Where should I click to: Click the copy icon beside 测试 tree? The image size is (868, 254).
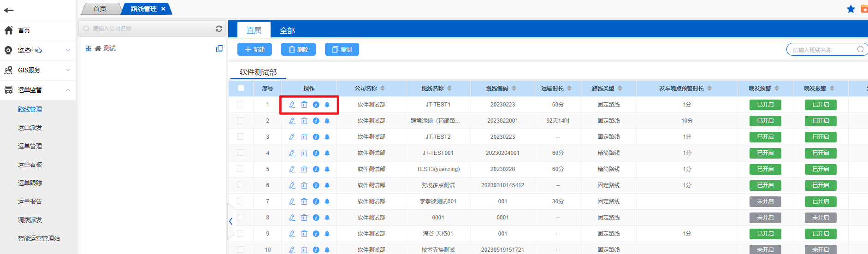click(219, 48)
